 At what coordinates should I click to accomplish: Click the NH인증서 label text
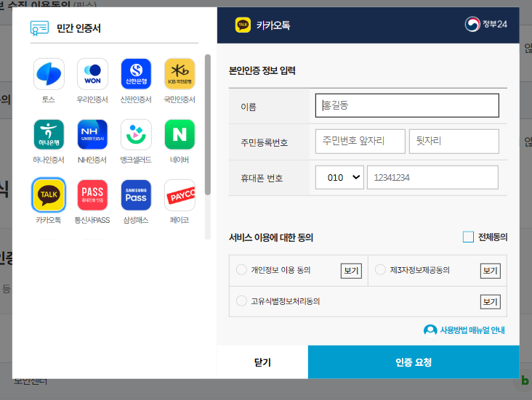pos(92,160)
